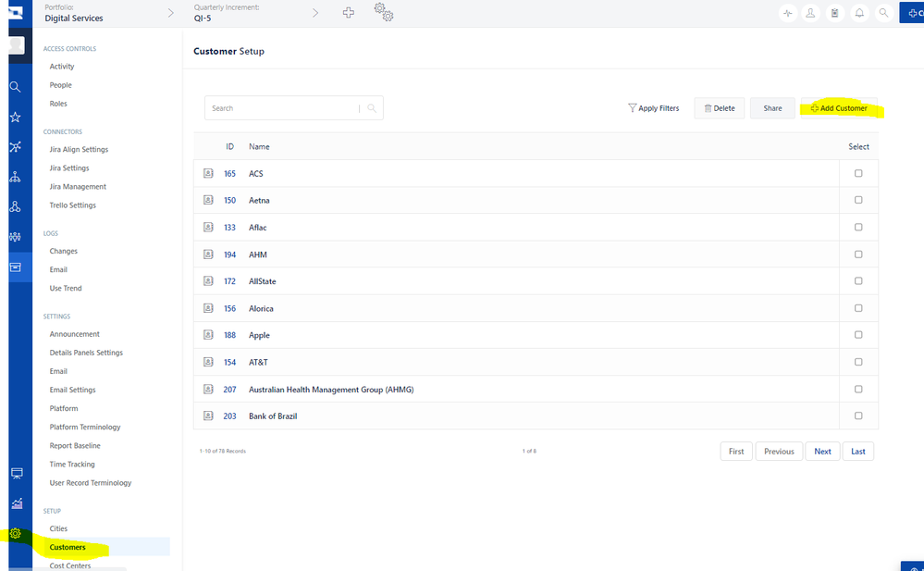Image resolution: width=924 pixels, height=571 pixels.
Task: Click the customer card icon for ACS row
Action: coord(208,173)
